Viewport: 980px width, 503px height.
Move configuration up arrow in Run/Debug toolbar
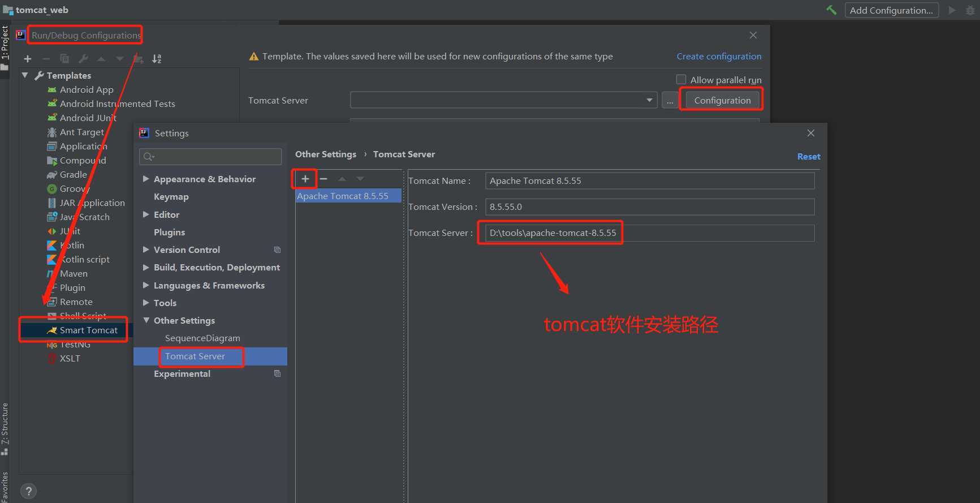(x=101, y=59)
